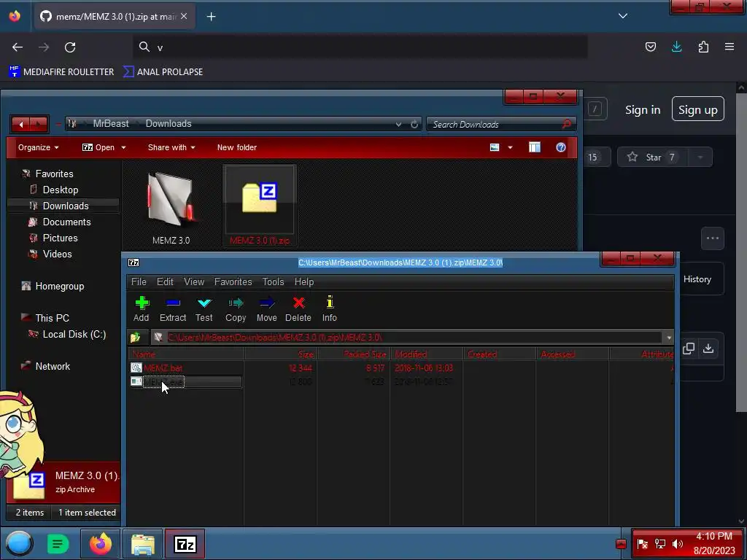Expand the Explorer address history dropdown
This screenshot has height=560, width=747.
398,124
